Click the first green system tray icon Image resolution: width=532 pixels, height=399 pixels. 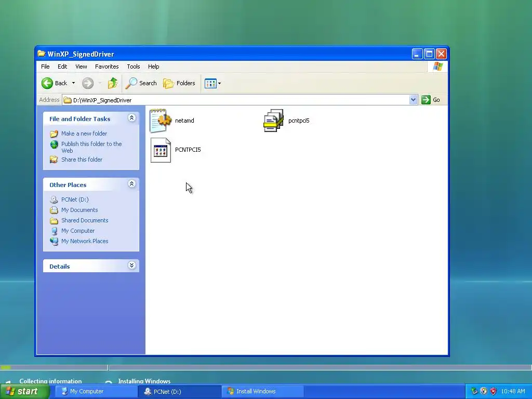[474, 391]
